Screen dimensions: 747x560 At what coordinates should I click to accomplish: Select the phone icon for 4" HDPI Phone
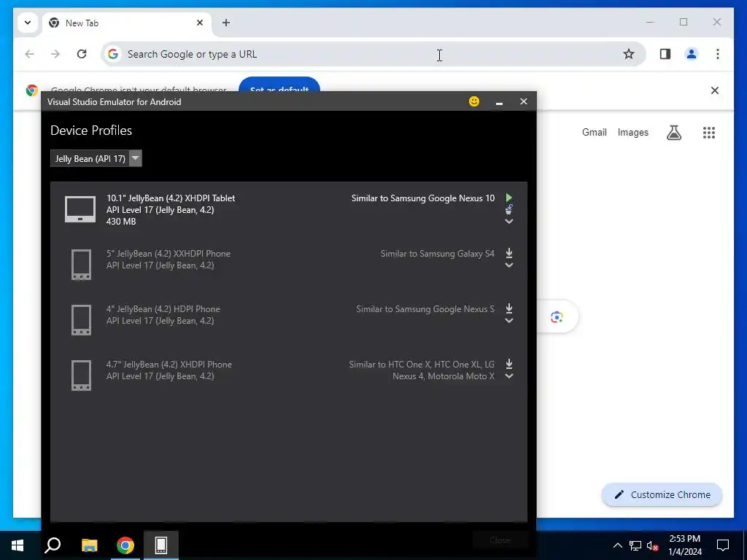tap(81, 320)
